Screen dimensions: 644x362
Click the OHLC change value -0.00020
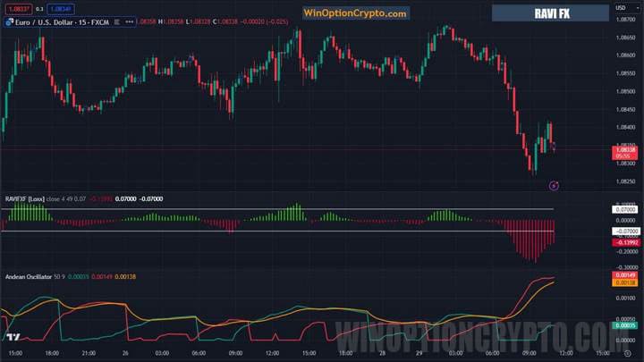point(252,22)
